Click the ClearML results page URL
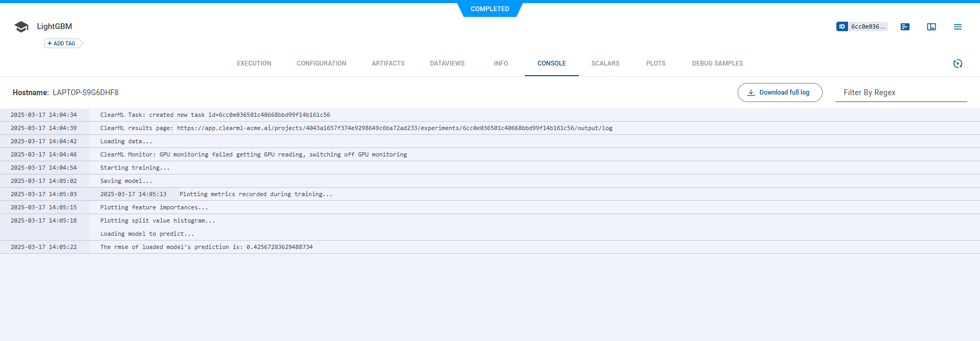The width and height of the screenshot is (980, 341). tap(394, 128)
